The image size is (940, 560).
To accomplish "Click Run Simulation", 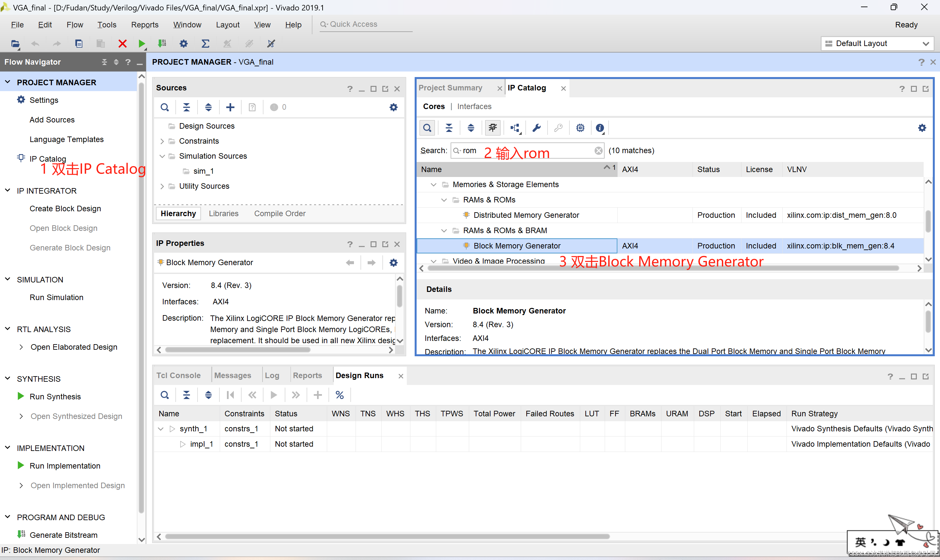I will (x=56, y=297).
